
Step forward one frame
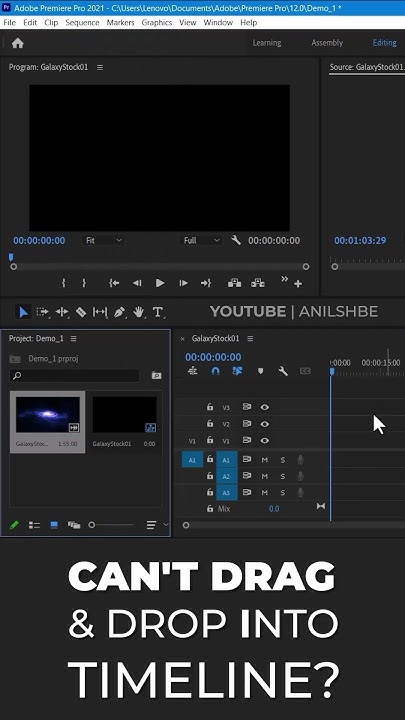[x=184, y=283]
